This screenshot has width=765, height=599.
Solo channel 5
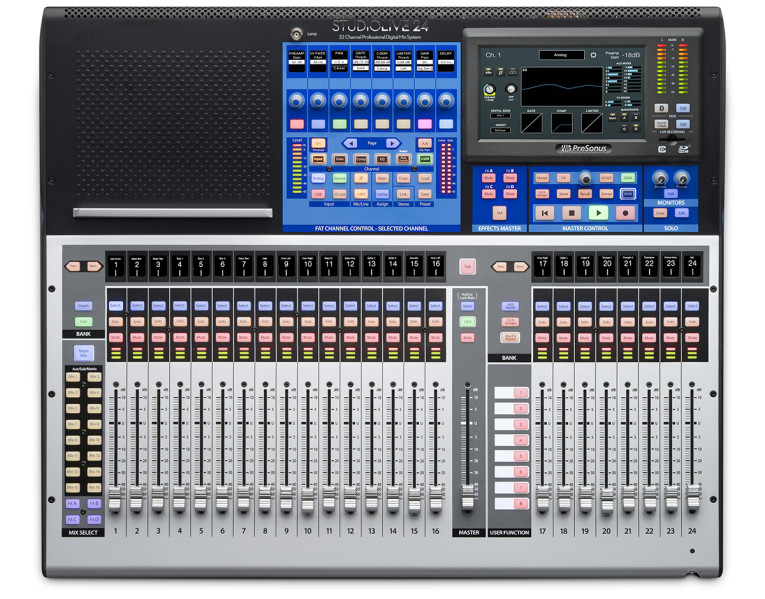coord(201,322)
